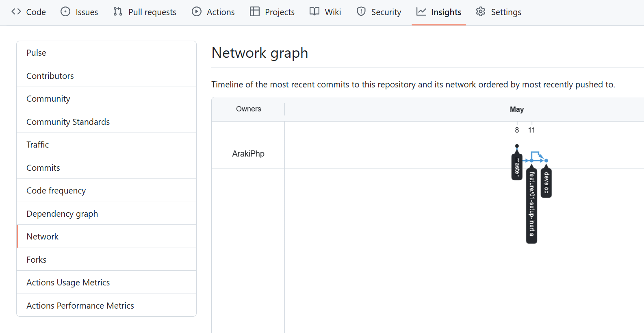Click the ArakiPhp owner name
The width and height of the screenshot is (644, 333).
point(248,154)
